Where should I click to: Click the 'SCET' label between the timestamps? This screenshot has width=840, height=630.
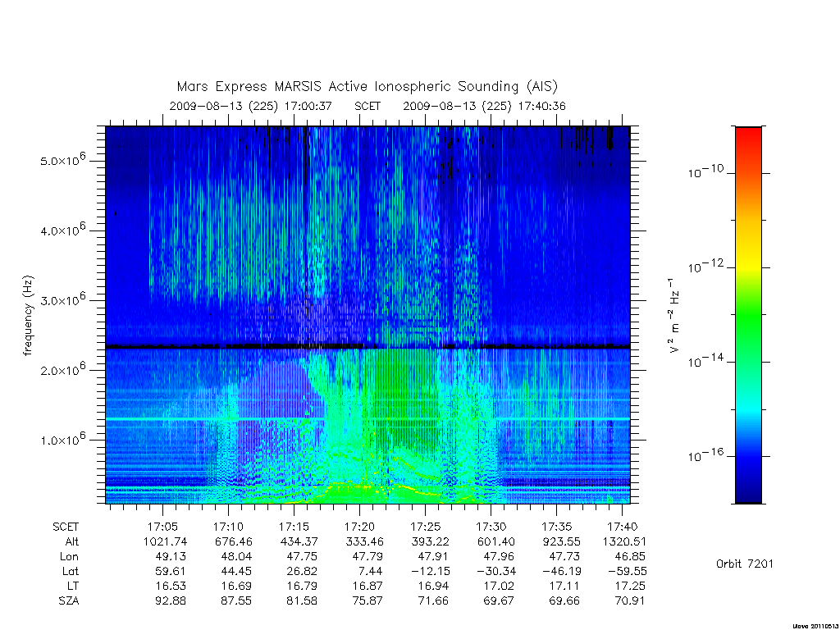tap(367, 106)
